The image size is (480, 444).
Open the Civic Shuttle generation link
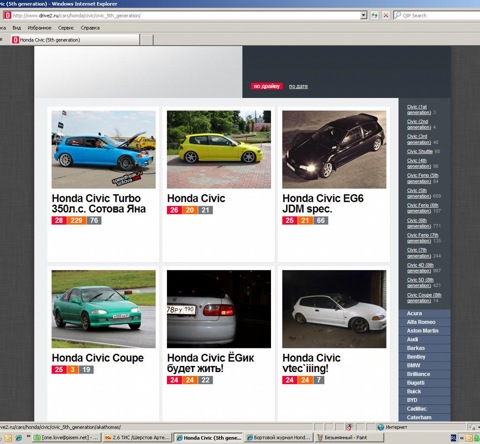click(420, 151)
